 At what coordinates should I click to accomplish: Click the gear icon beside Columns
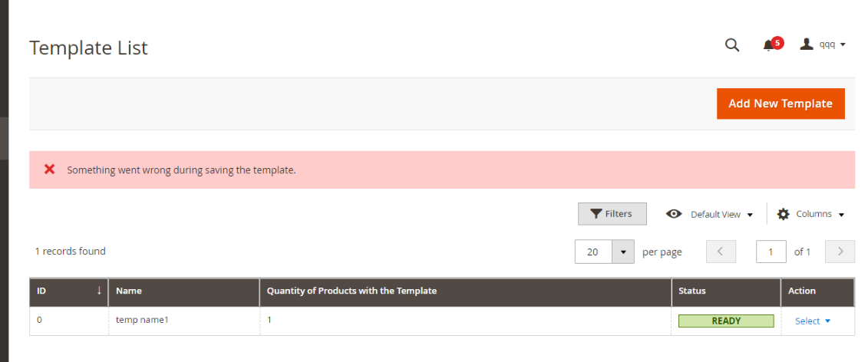pyautogui.click(x=783, y=214)
